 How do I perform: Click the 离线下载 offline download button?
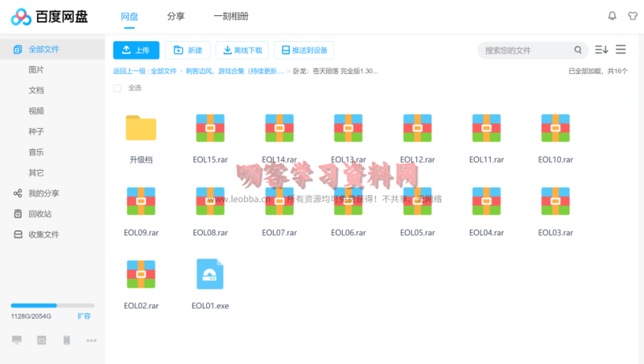[242, 50]
